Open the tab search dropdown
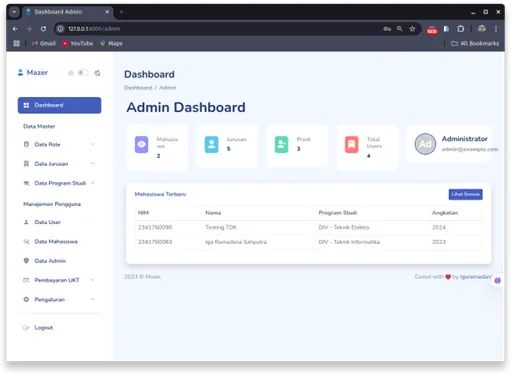511x374 pixels. tap(14, 12)
